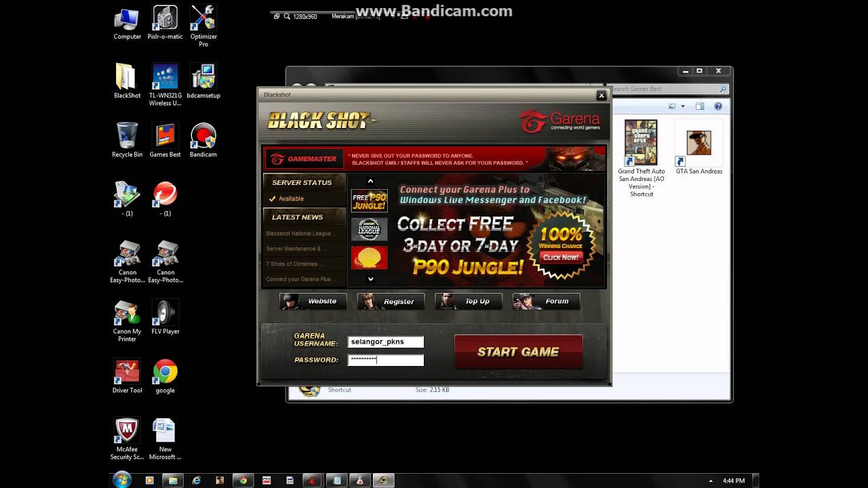868x488 pixels.
Task: Open the Pixlr-o-matic desktop icon
Action: click(x=165, y=23)
